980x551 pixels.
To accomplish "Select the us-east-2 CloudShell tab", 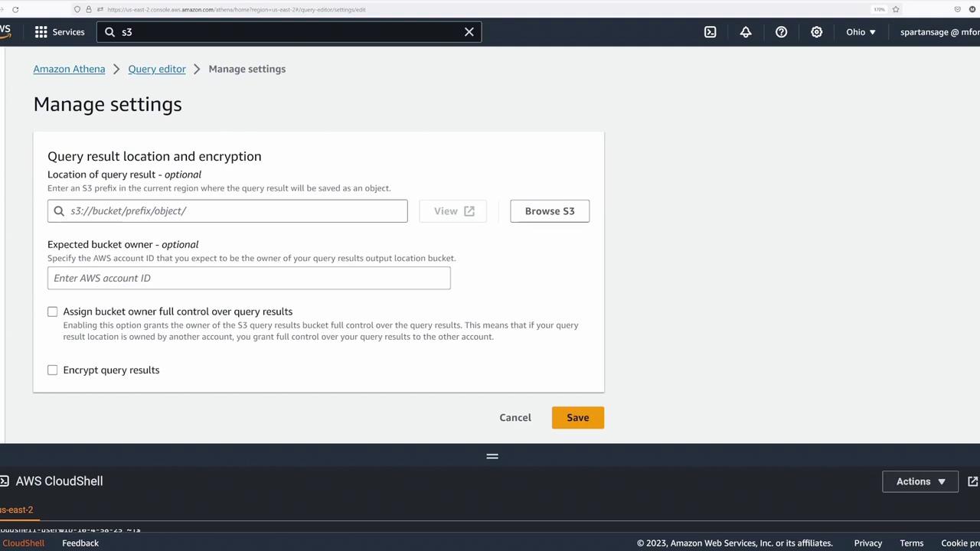I will [16, 510].
